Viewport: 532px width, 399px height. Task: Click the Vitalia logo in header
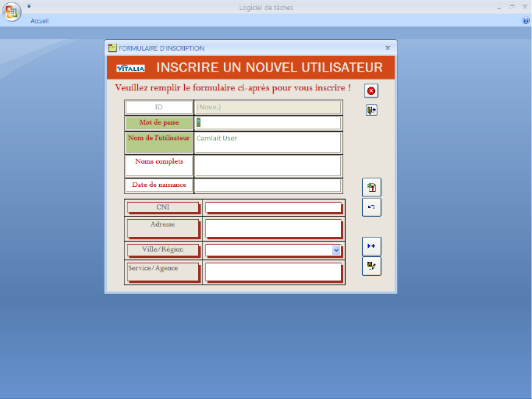[x=130, y=68]
